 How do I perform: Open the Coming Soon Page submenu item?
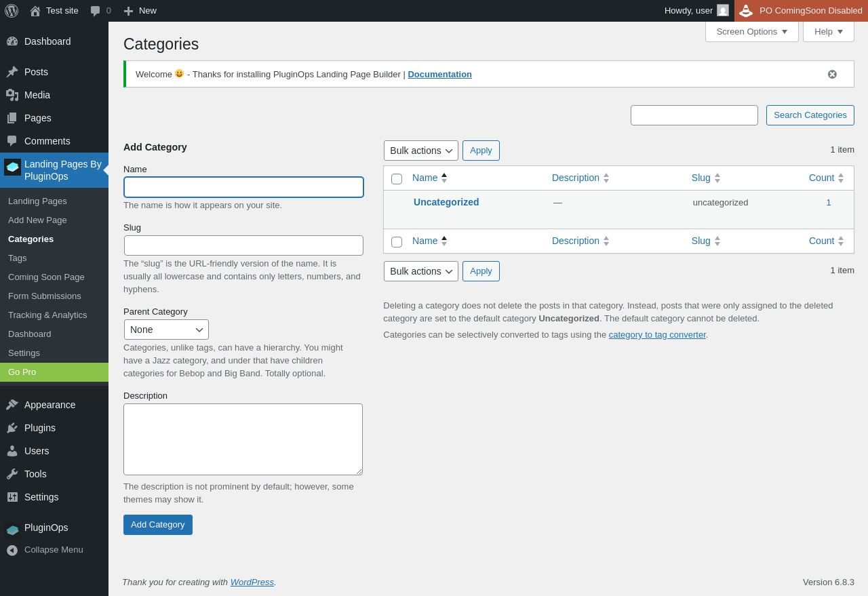46,277
